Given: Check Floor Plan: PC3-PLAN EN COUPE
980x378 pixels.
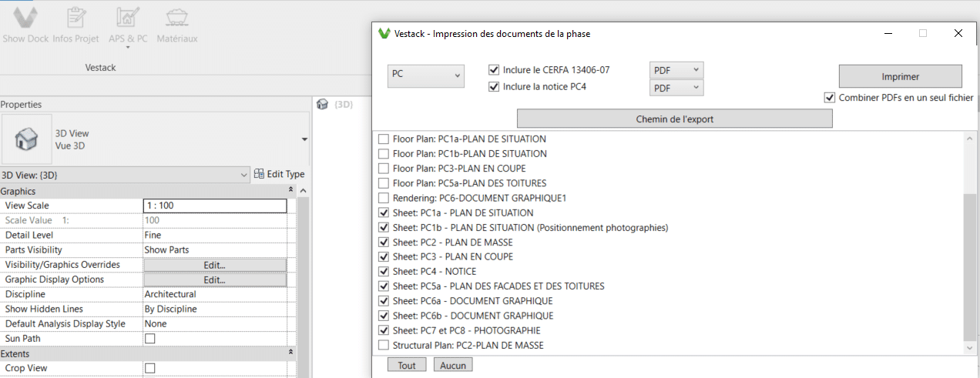Looking at the screenshot, I should click(x=384, y=169).
